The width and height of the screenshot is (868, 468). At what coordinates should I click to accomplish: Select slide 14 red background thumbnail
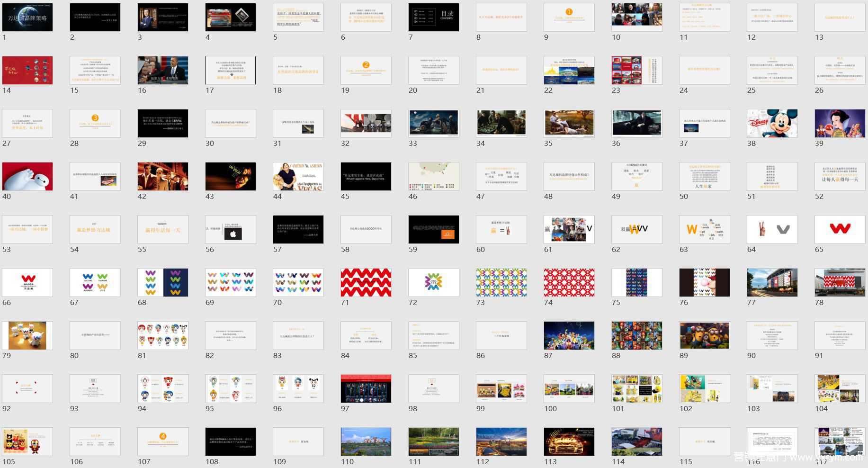27,71
